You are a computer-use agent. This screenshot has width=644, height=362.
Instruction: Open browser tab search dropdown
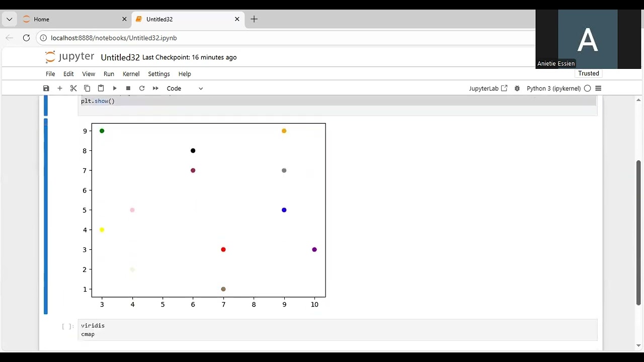pyautogui.click(x=10, y=19)
